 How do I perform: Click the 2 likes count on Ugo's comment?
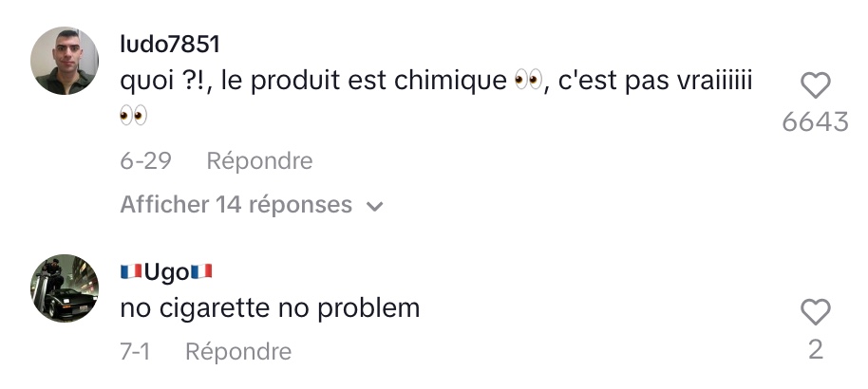click(x=816, y=350)
